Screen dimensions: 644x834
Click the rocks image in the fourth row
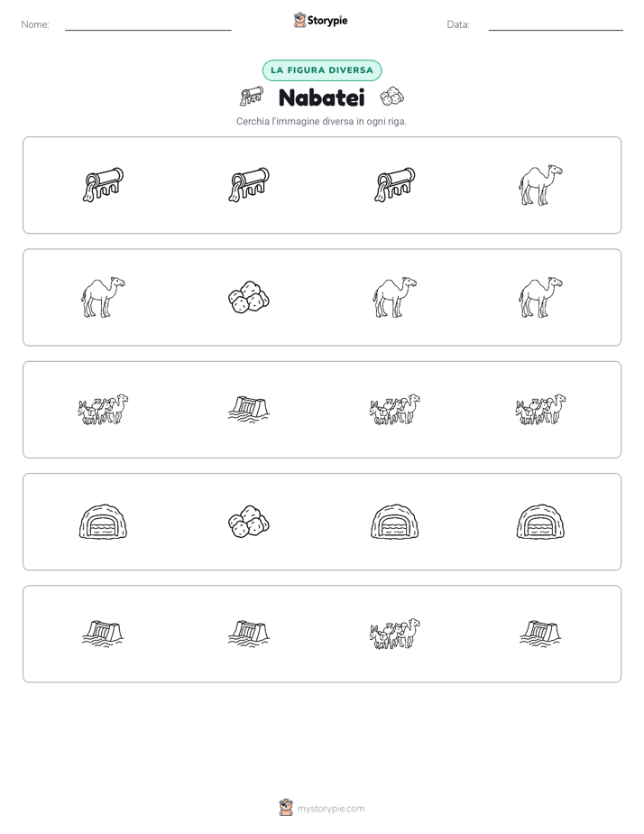249,522
